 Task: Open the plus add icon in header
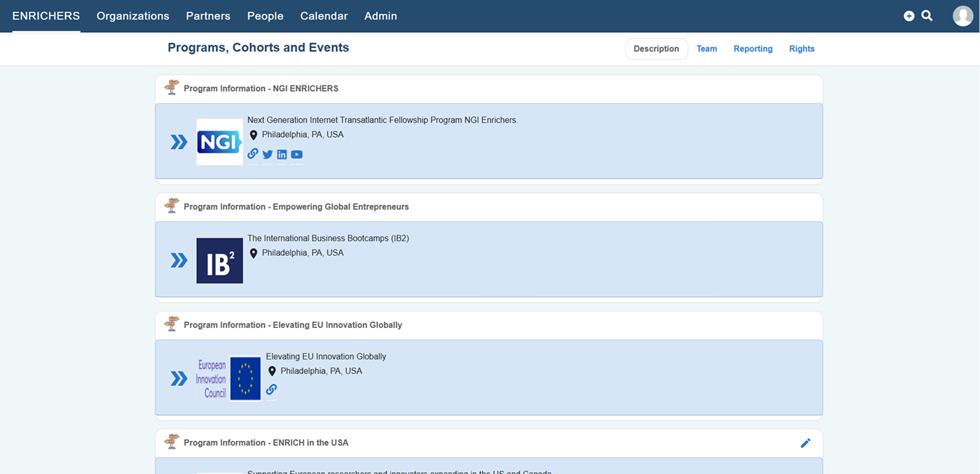pos(909,16)
